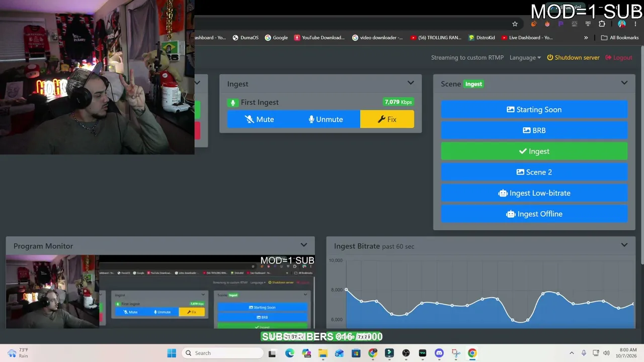Click the Program Monitor preview thumbnail
Image resolution: width=644 pixels, height=362 pixels.
pos(160,292)
